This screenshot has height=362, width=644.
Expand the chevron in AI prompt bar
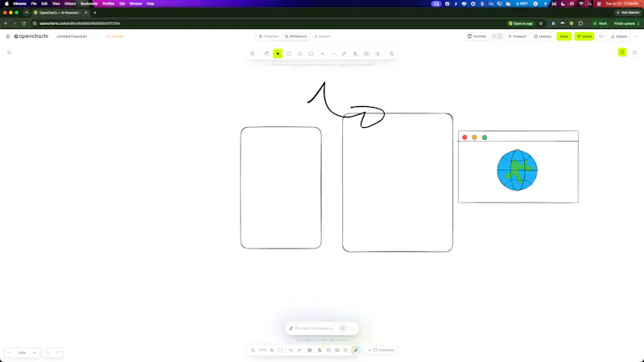coord(353,328)
